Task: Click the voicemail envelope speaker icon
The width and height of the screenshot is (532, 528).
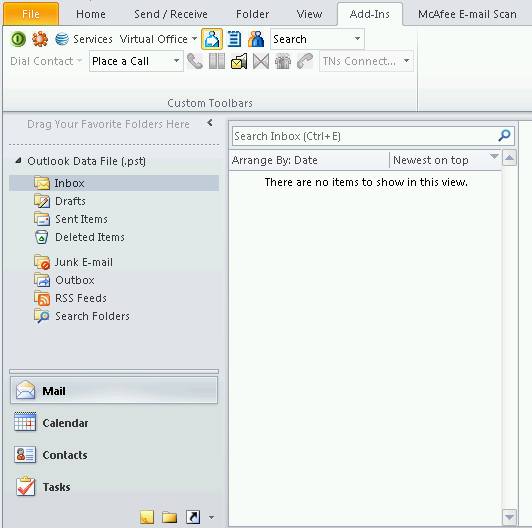Action: pyautogui.click(x=239, y=61)
